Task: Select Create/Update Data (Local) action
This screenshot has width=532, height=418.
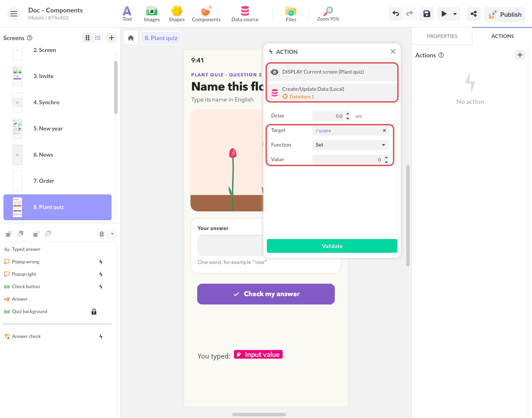Action: pyautogui.click(x=332, y=92)
